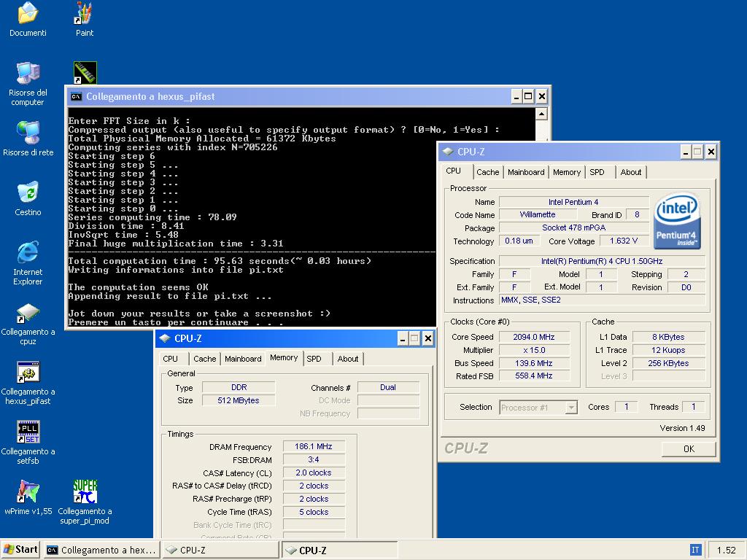Screen dimensions: 747x560
Task: Click Core Voltage value 1.632 V
Action: 624,241
